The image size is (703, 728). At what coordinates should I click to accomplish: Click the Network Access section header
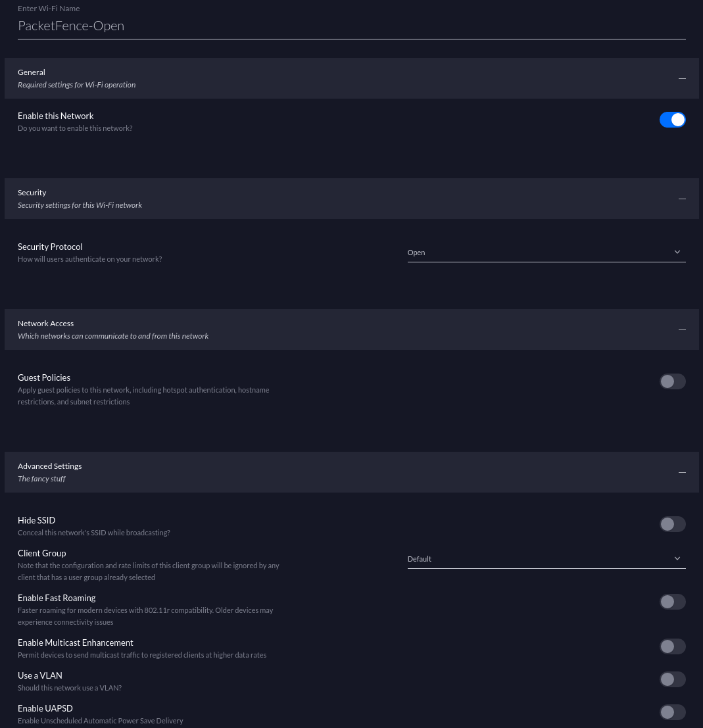click(329, 329)
